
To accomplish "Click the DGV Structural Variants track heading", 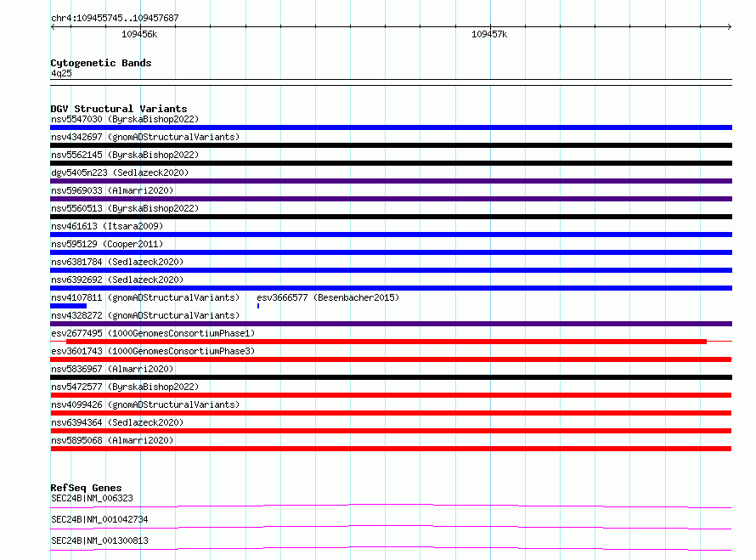I will point(119,109).
